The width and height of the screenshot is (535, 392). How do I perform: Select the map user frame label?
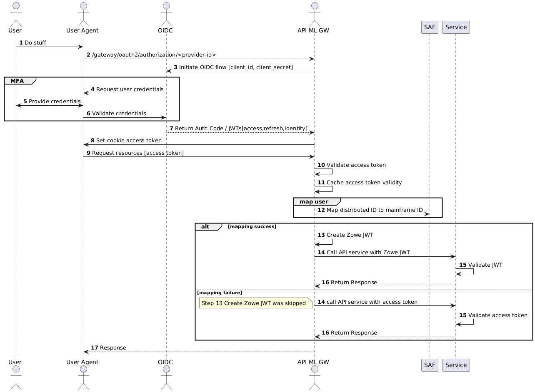[313, 201]
